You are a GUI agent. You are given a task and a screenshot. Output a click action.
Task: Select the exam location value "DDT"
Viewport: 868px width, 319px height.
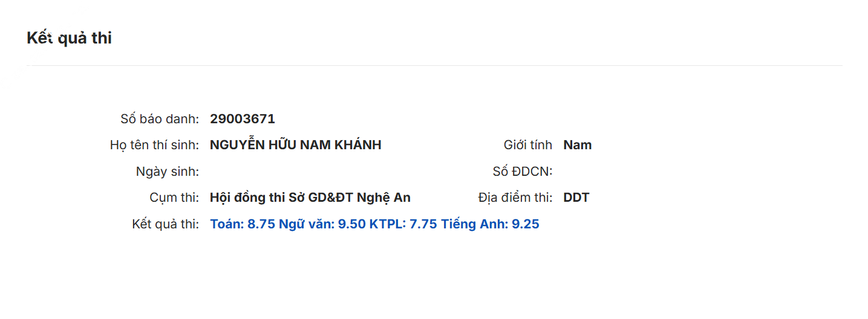[576, 198]
